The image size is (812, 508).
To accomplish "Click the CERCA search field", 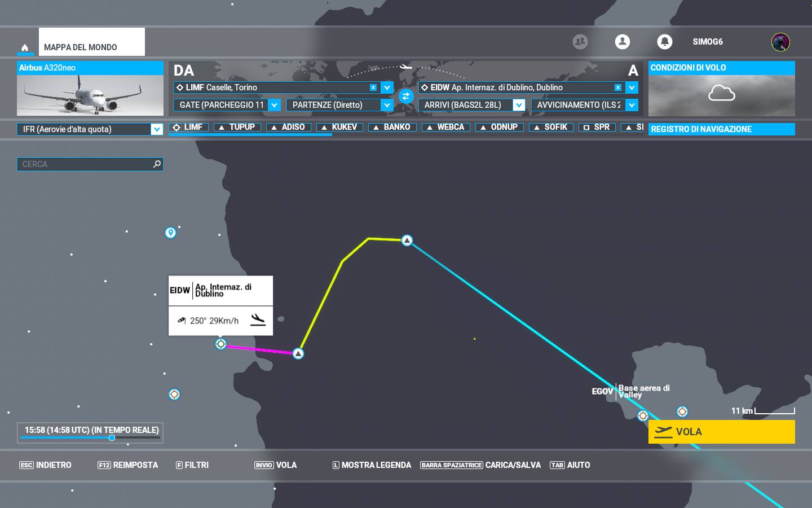I will [85, 164].
